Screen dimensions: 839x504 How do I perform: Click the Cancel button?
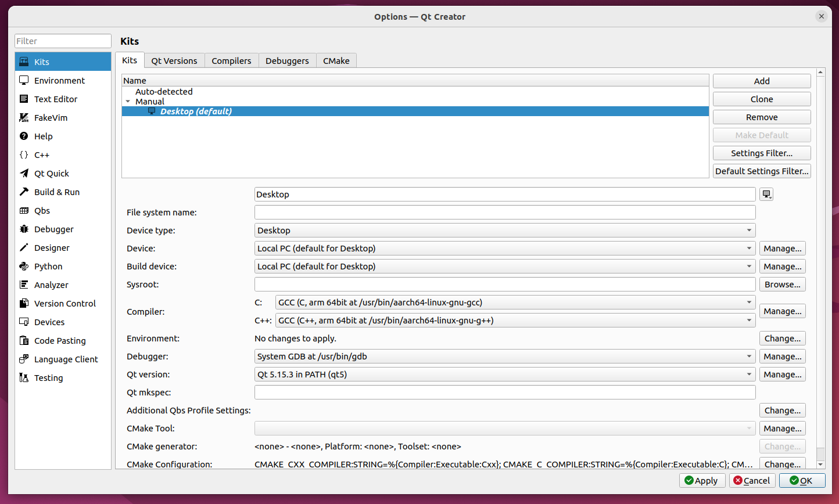click(752, 481)
